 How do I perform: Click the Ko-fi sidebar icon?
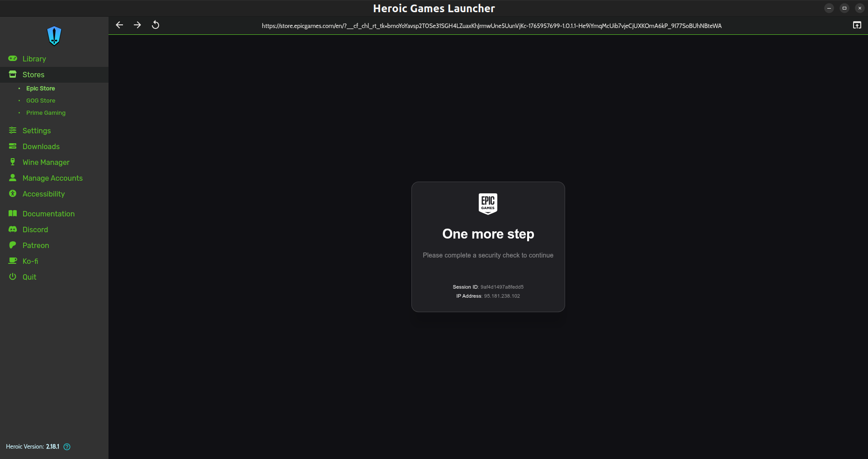[12, 261]
